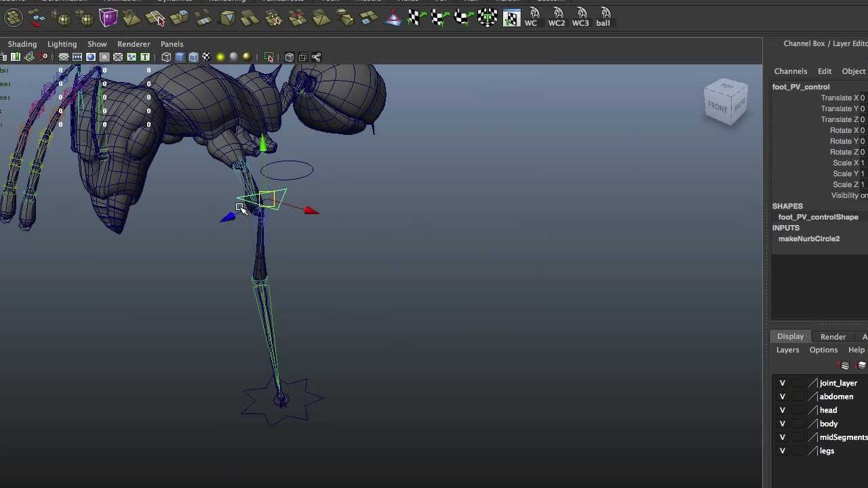This screenshot has height=488, width=868.
Task: Select the star-shaped foot control curve
Action: (282, 402)
